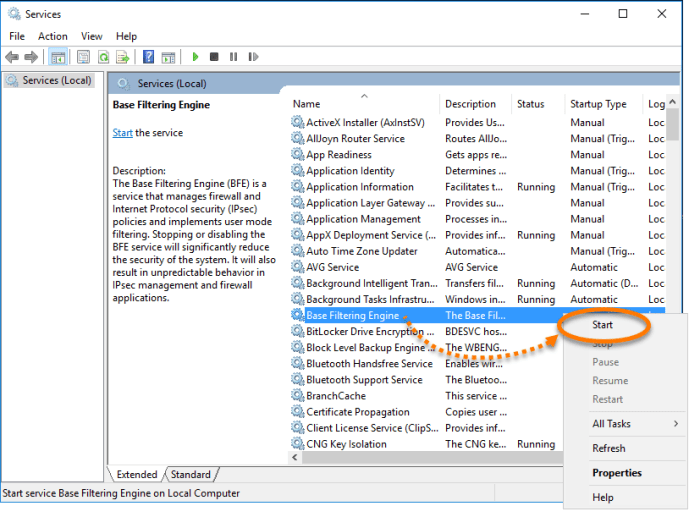Viewport: 700px width, 517px height.
Task: Restart service with toolbar restart icon
Action: tap(253, 57)
